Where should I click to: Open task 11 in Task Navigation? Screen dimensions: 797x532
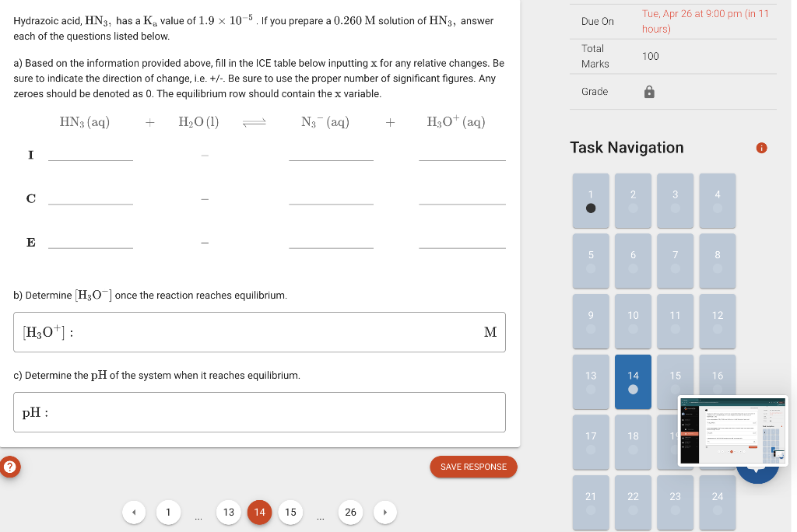[675, 322]
